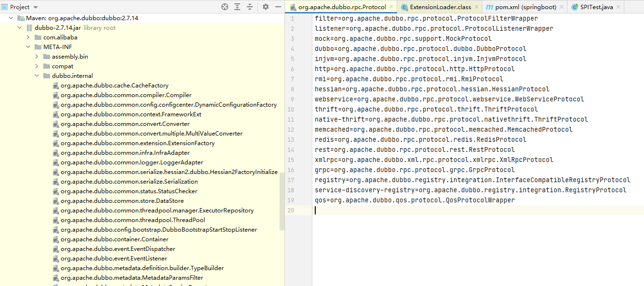
Task: Switch to the org.apache.dubbo.rpc.Protocol tab
Action: point(342,7)
